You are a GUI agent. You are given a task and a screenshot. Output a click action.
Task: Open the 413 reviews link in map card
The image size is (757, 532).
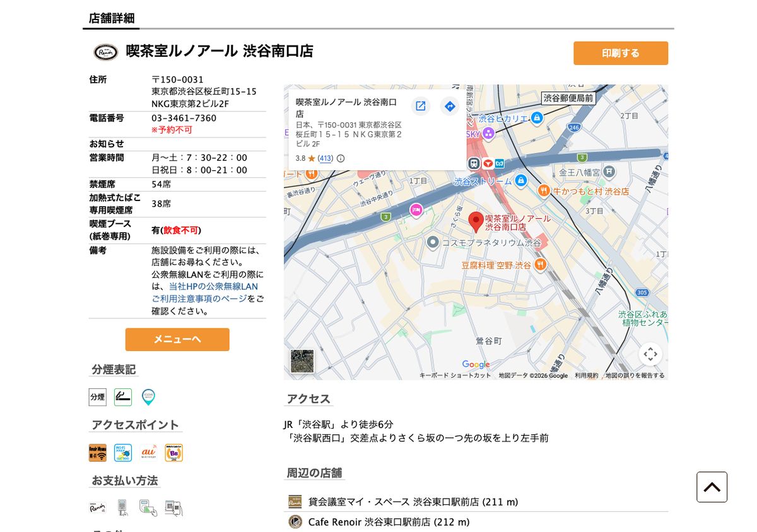[x=326, y=158]
